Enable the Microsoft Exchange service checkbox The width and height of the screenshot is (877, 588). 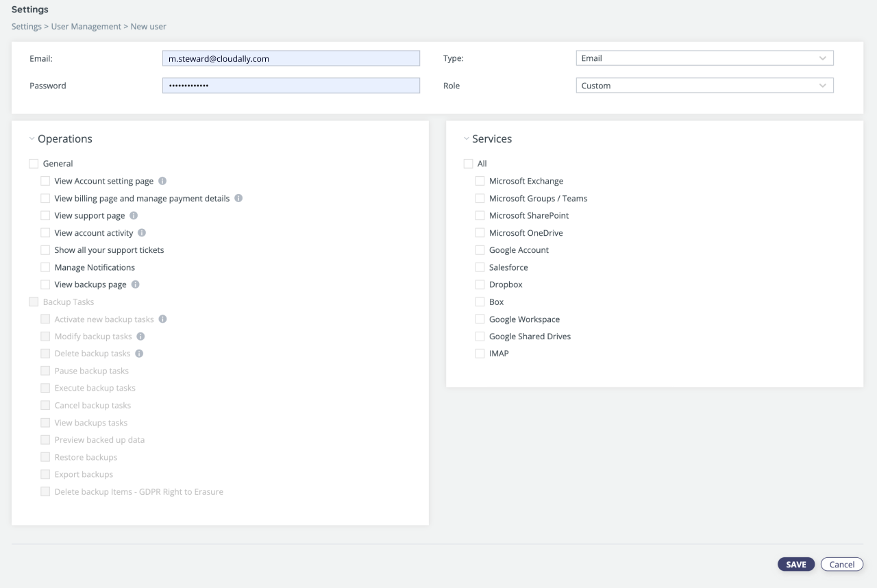click(480, 181)
